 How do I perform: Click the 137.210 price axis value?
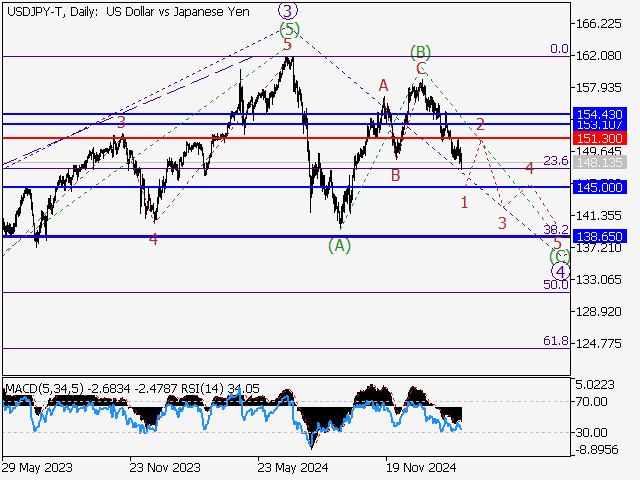click(598, 248)
